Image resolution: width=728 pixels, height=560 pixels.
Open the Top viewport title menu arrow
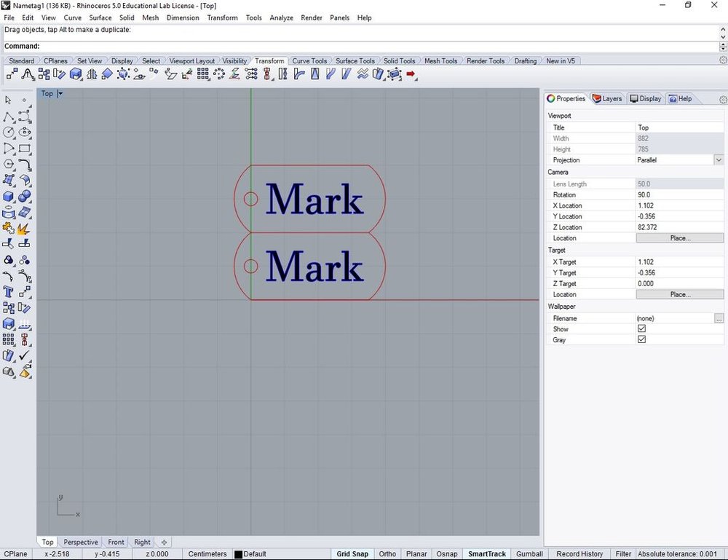(60, 93)
